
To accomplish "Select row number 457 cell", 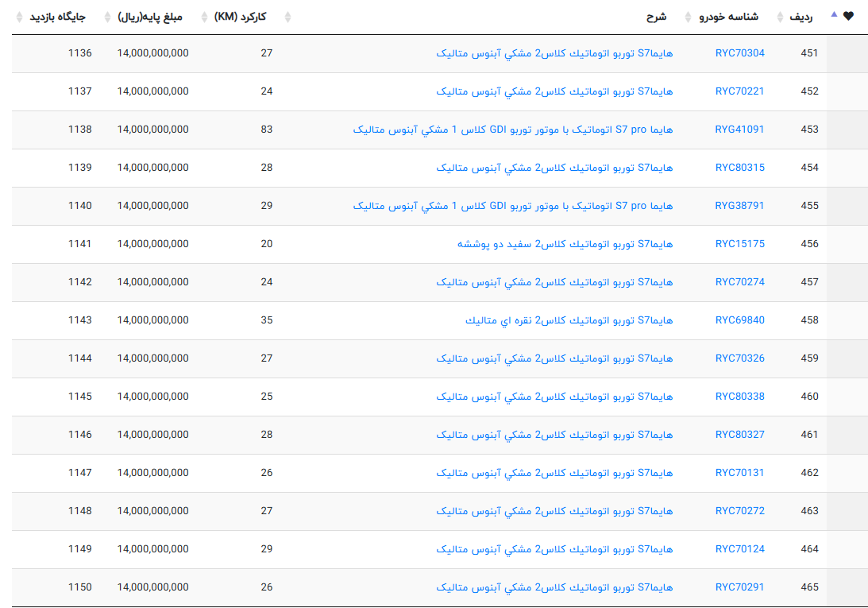I will [809, 282].
